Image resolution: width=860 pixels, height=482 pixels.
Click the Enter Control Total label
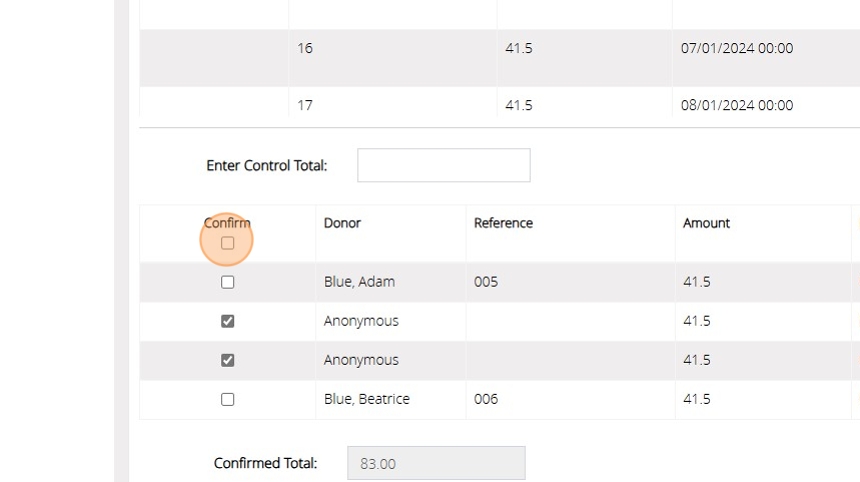(266, 166)
